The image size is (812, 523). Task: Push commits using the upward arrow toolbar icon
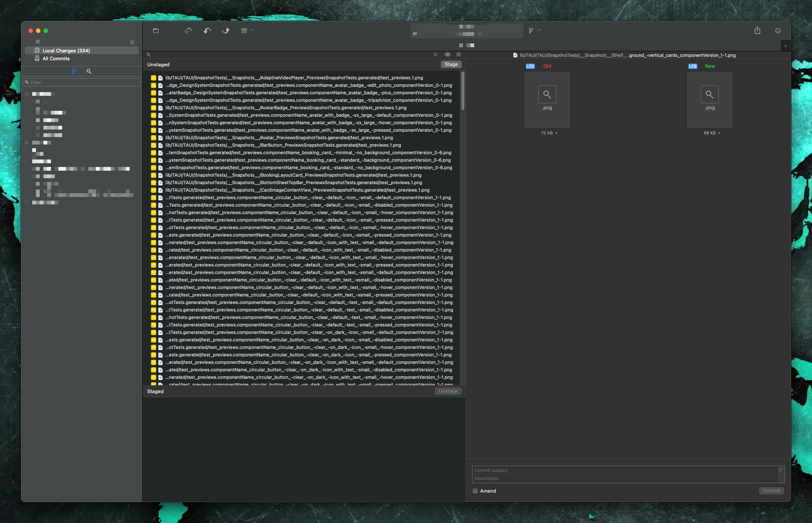tap(226, 31)
